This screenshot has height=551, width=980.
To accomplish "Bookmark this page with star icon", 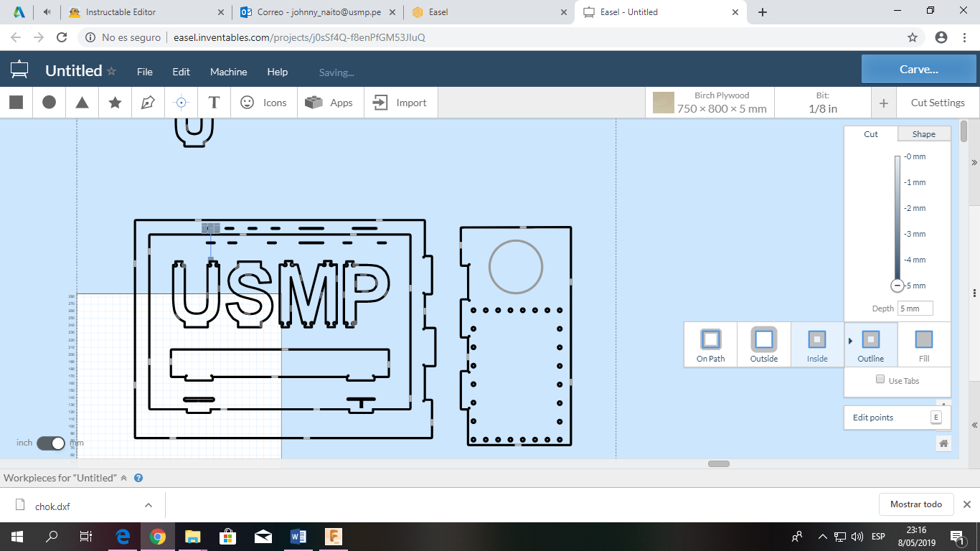I will tap(913, 37).
